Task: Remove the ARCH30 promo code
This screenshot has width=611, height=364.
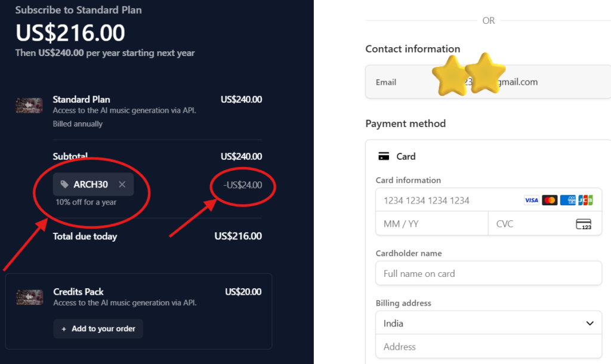Action: (121, 184)
